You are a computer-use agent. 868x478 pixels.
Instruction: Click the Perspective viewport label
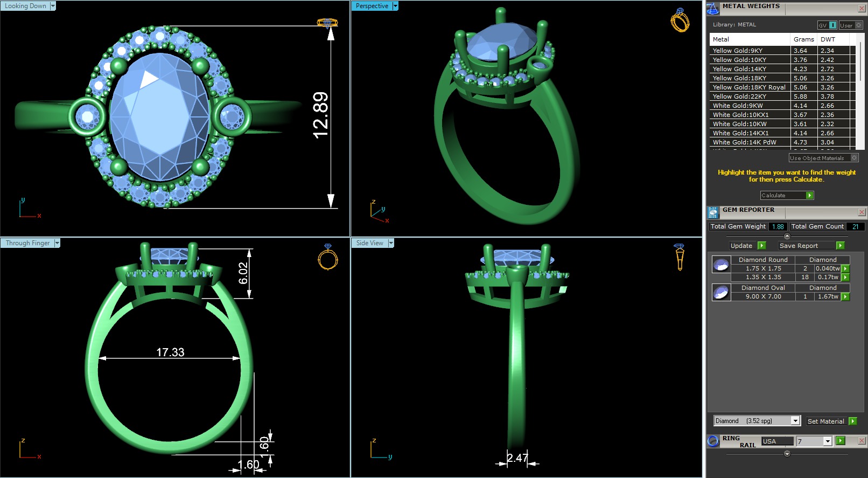point(372,6)
